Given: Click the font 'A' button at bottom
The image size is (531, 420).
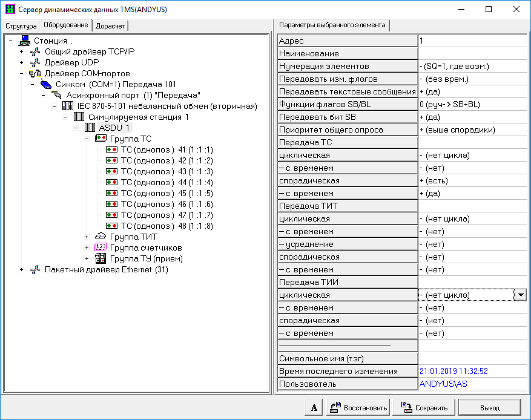Looking at the screenshot, I should tap(314, 408).
